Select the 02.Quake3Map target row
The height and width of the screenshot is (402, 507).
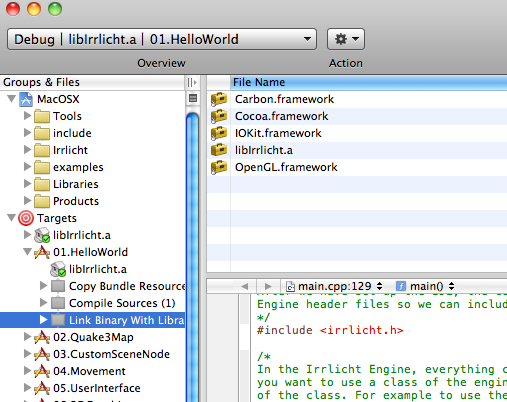(x=93, y=337)
